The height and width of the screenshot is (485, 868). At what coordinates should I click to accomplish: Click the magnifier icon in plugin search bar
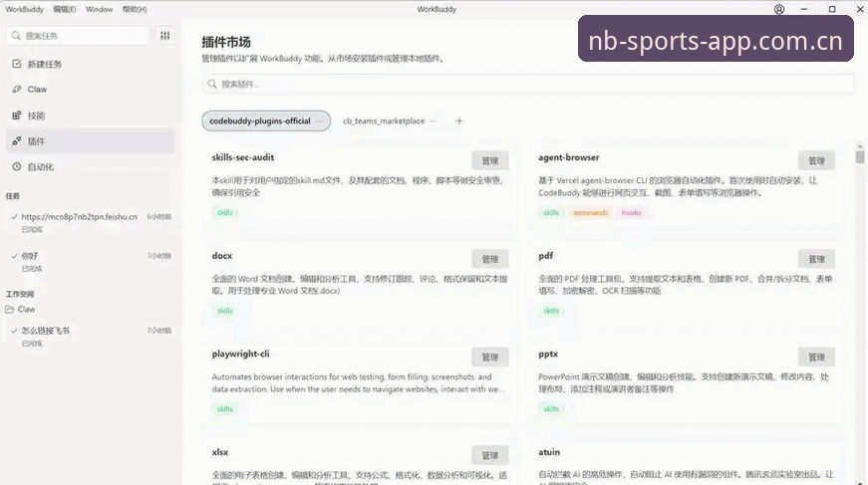[212, 84]
